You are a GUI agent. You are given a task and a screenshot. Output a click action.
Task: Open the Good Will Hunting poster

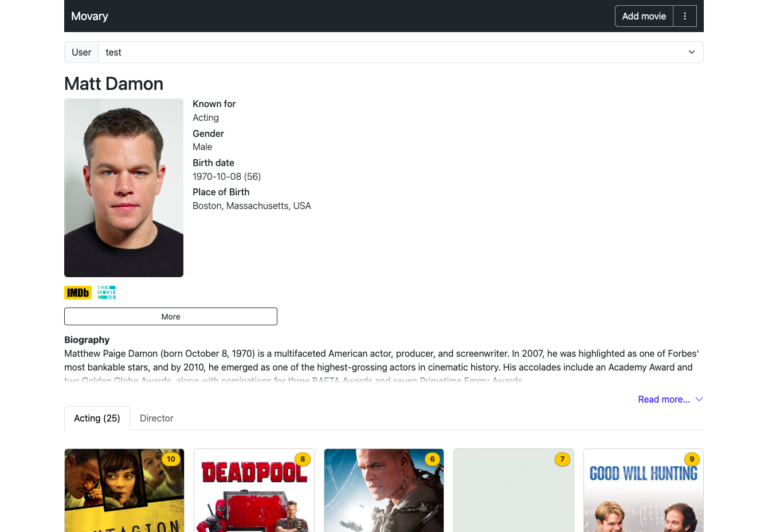(644, 490)
